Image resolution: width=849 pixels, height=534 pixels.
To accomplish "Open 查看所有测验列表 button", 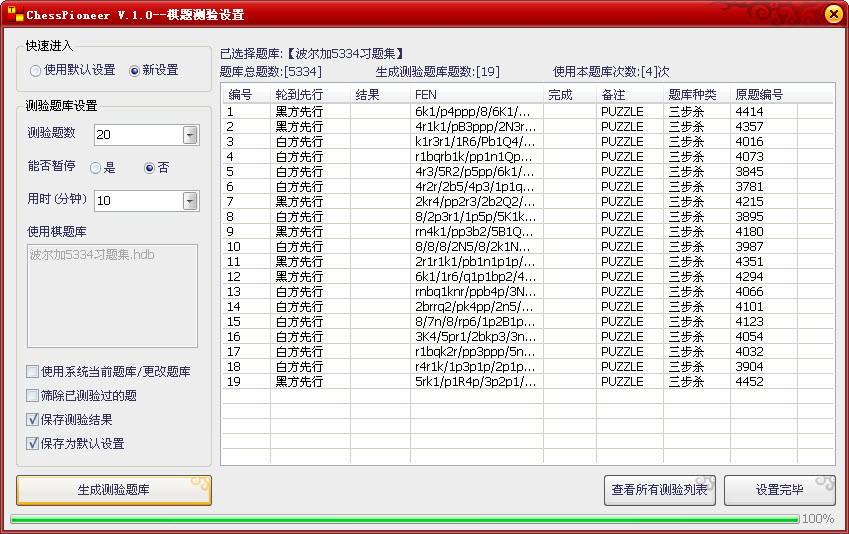I will 659,490.
